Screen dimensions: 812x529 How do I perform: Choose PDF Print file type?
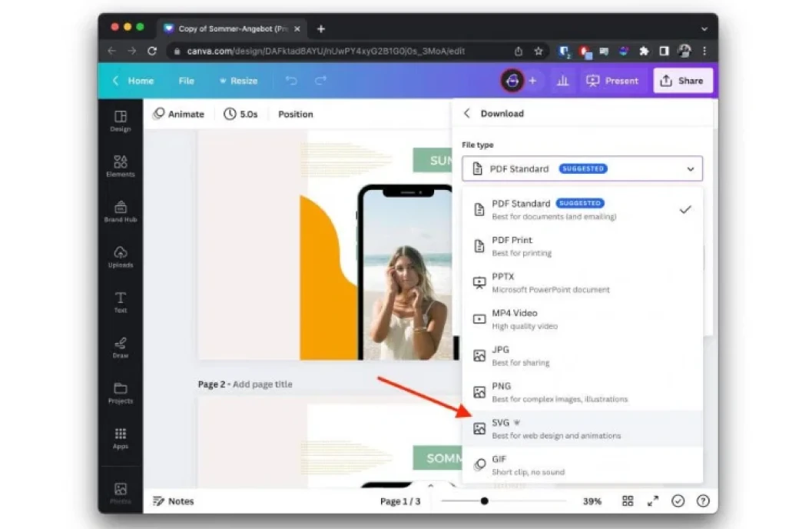coord(582,246)
